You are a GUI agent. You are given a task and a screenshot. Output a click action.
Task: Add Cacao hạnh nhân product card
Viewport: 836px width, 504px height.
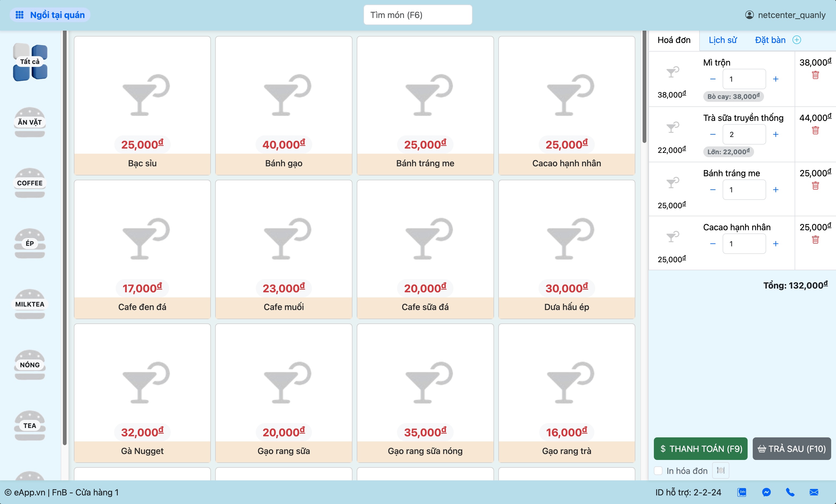pyautogui.click(x=567, y=106)
